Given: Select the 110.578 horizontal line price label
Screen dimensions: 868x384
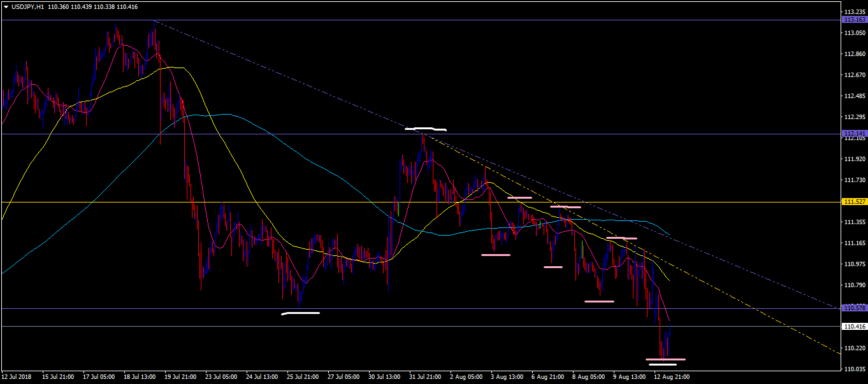Looking at the screenshot, I should (854, 308).
